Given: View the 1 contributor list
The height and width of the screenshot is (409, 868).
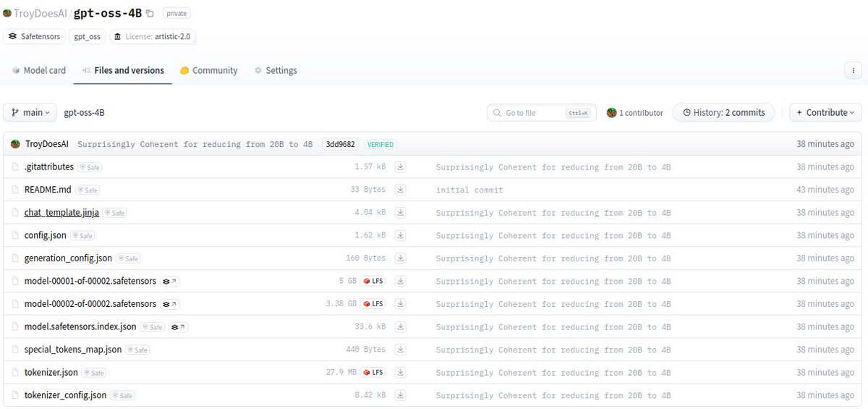Looking at the screenshot, I should 635,112.
